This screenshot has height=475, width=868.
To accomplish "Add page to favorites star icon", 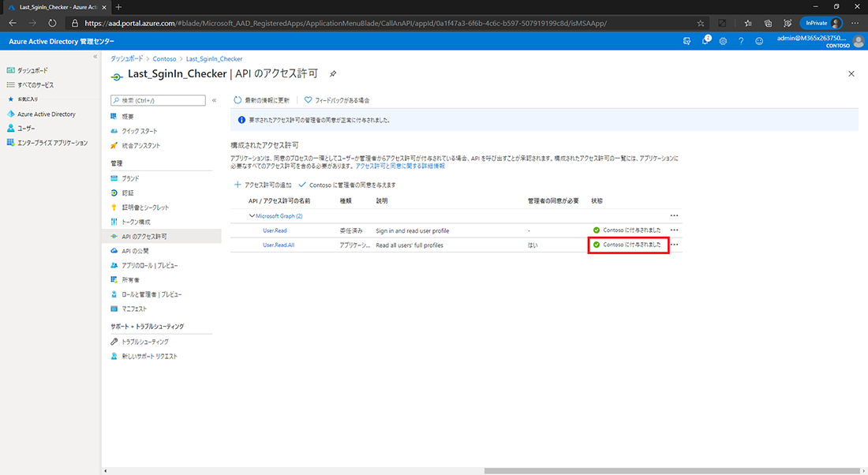I will (700, 23).
